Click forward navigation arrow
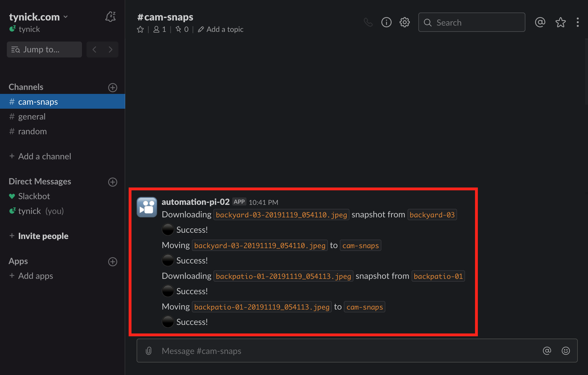The width and height of the screenshot is (588, 375). tap(111, 49)
